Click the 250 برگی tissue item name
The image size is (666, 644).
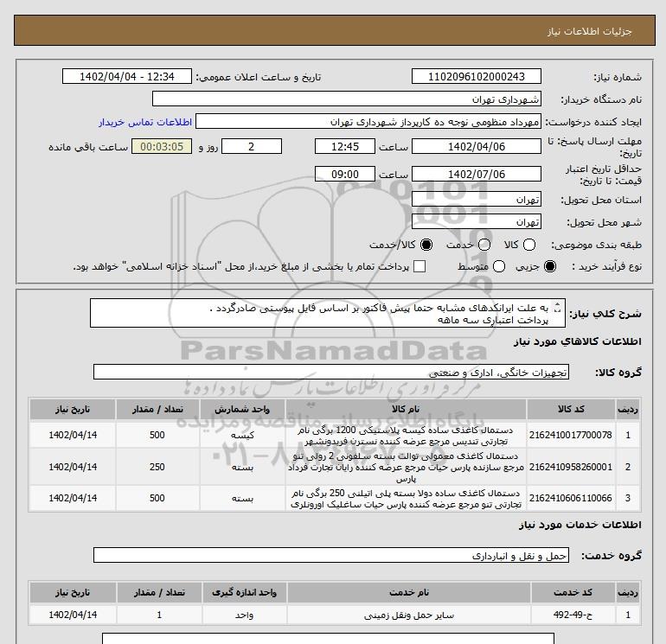tap(406, 499)
